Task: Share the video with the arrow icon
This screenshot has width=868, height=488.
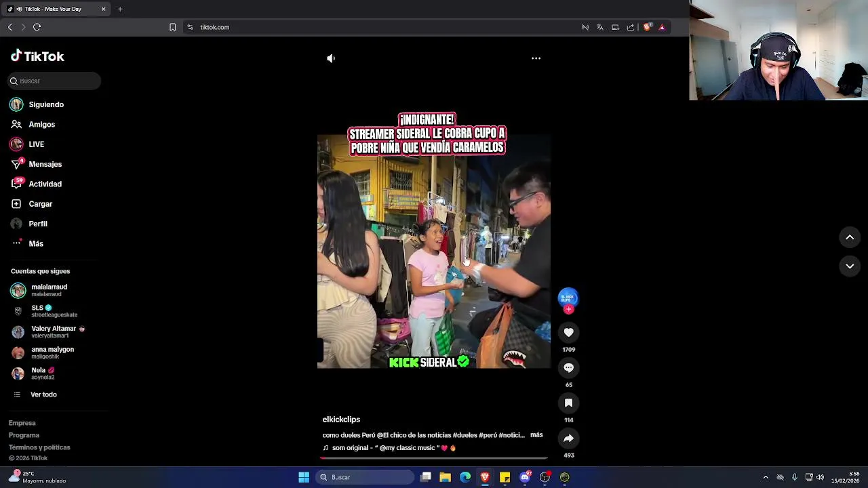Action: 568,438
